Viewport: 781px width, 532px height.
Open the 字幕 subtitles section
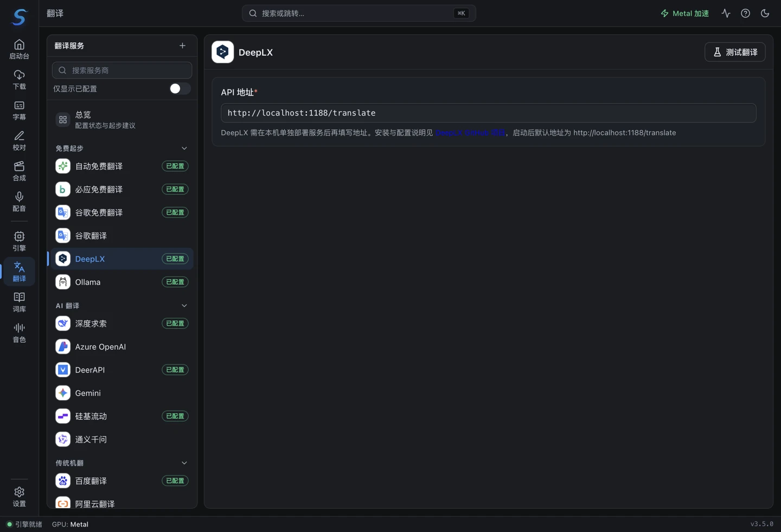(x=20, y=110)
